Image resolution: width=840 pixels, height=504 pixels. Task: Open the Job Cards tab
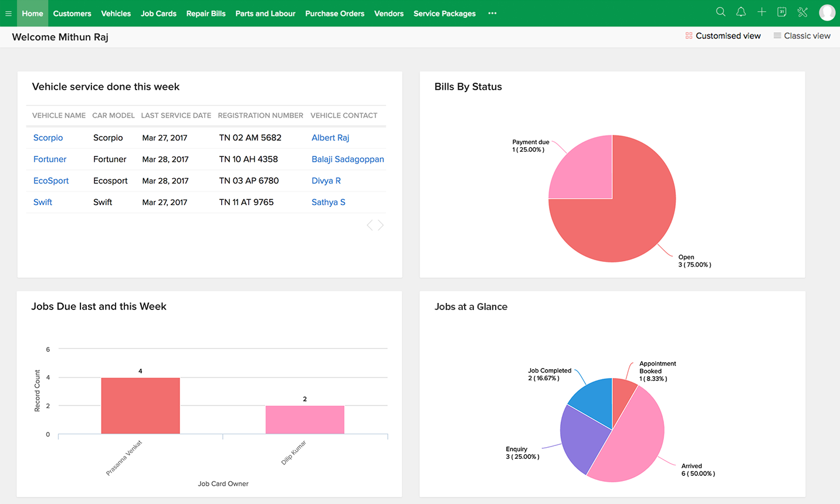[158, 13]
